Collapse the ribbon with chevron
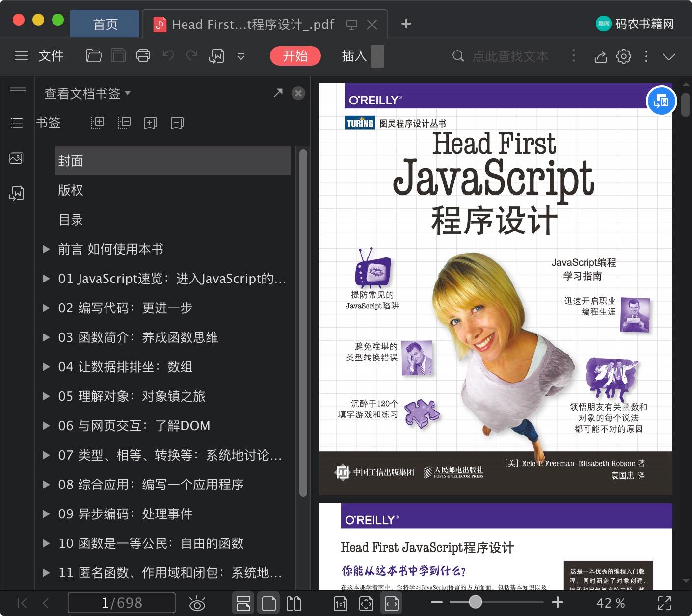 pyautogui.click(x=669, y=57)
